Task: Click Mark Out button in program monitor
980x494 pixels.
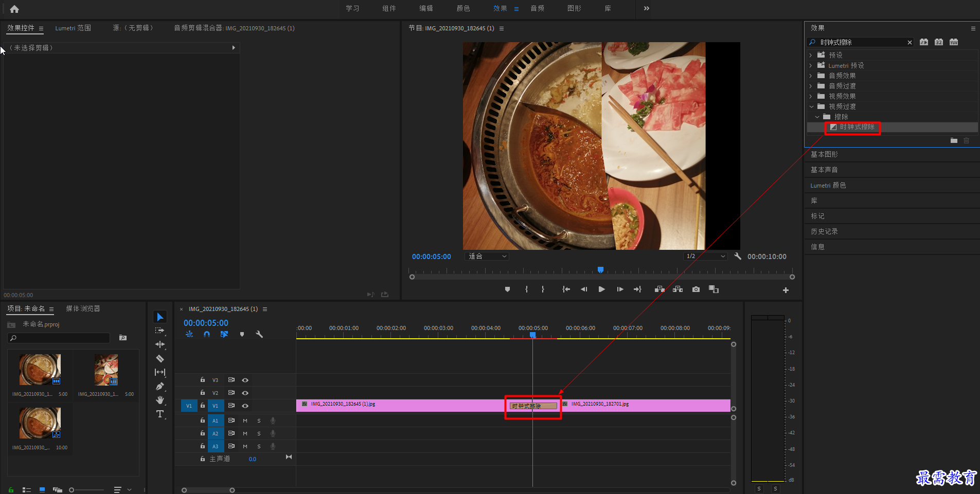Action: 543,289
